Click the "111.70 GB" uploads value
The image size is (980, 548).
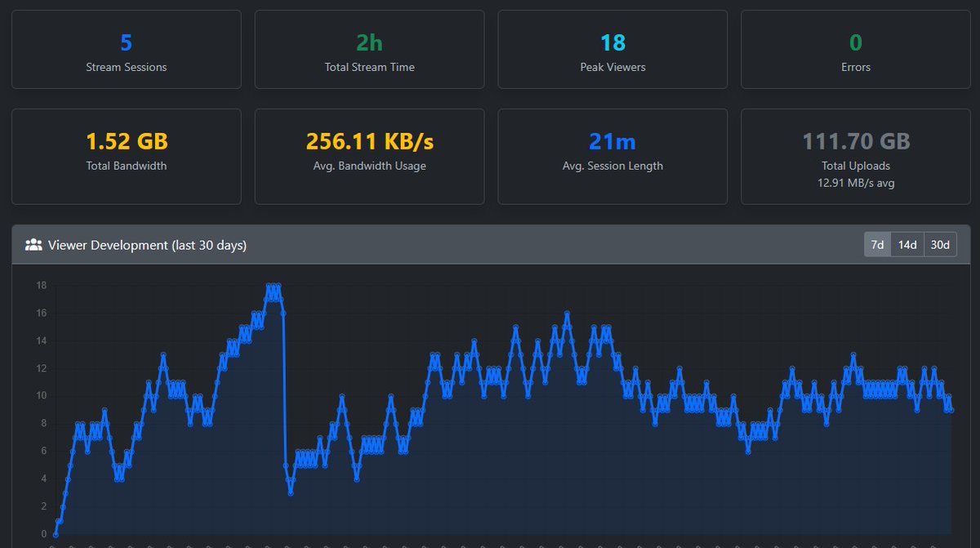click(x=856, y=141)
